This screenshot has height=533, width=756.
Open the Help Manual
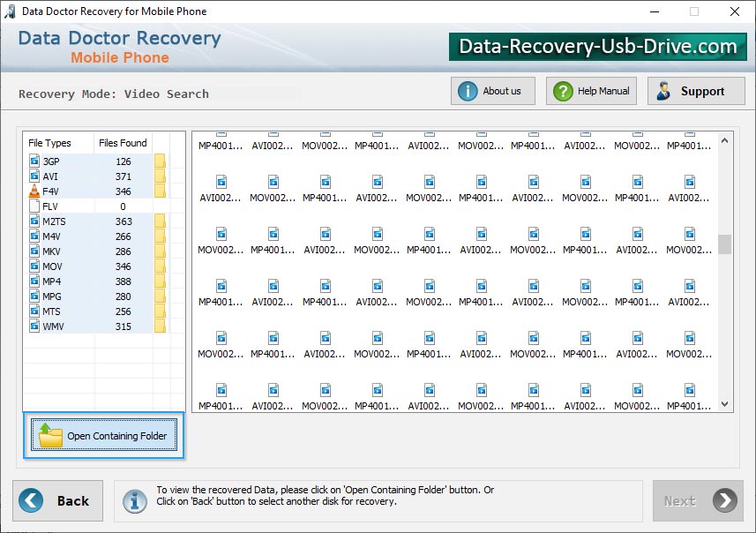tap(591, 91)
